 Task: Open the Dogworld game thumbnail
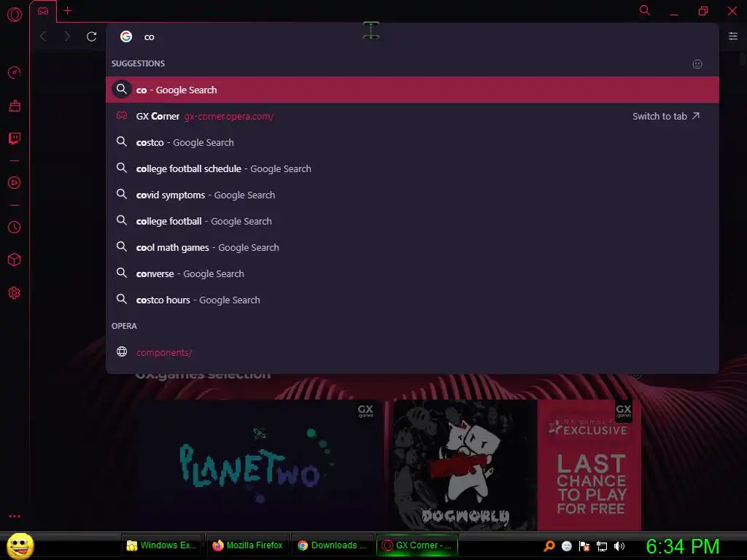[465, 464]
